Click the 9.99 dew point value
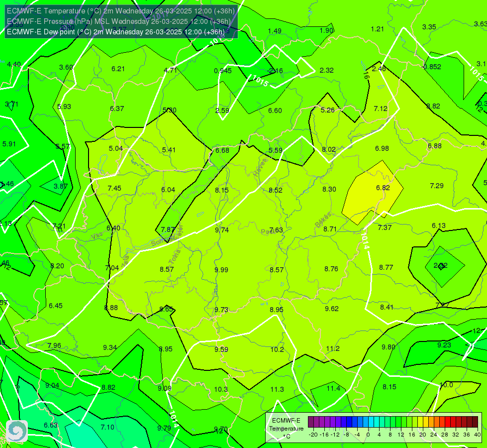The image size is (487, 448). point(221,270)
